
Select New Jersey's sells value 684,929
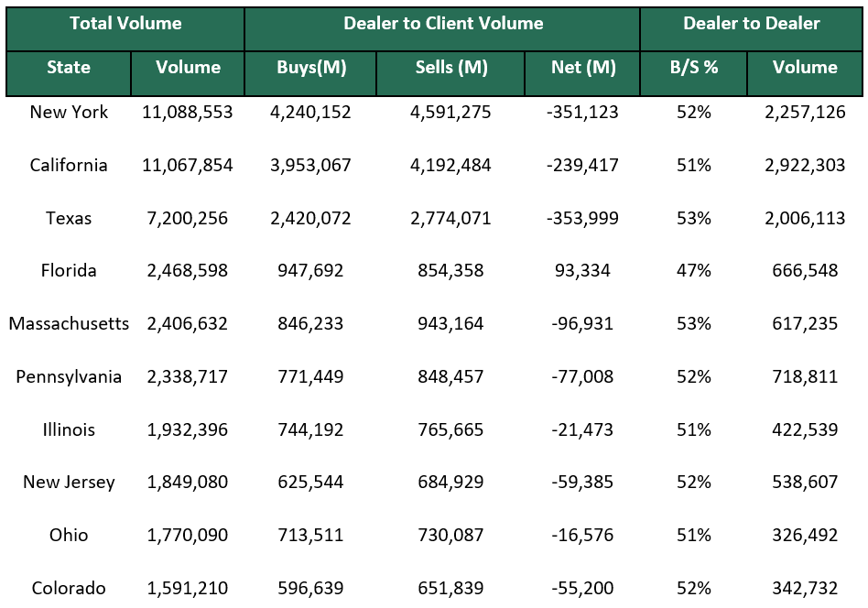pos(451,483)
